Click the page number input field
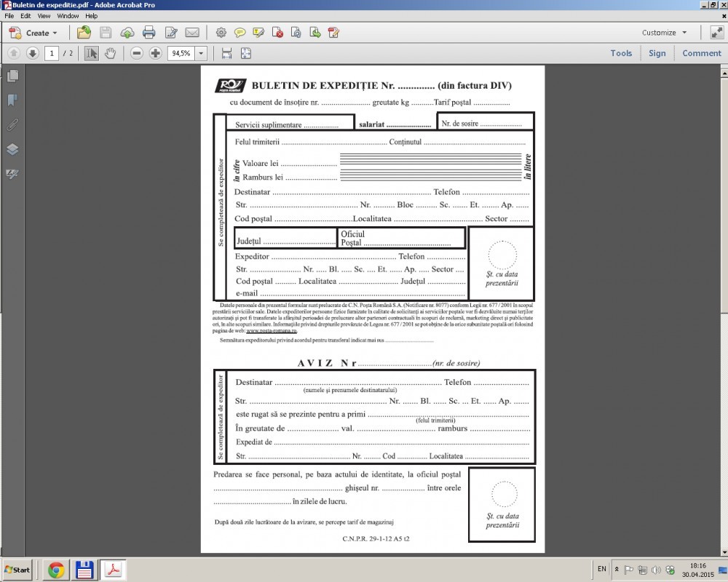The height and width of the screenshot is (582, 728). (52, 53)
